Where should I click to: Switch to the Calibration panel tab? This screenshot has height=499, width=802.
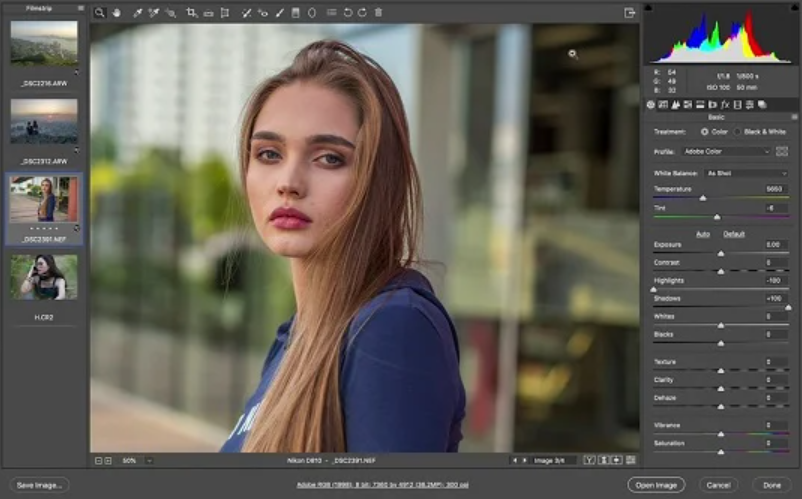[x=738, y=105]
